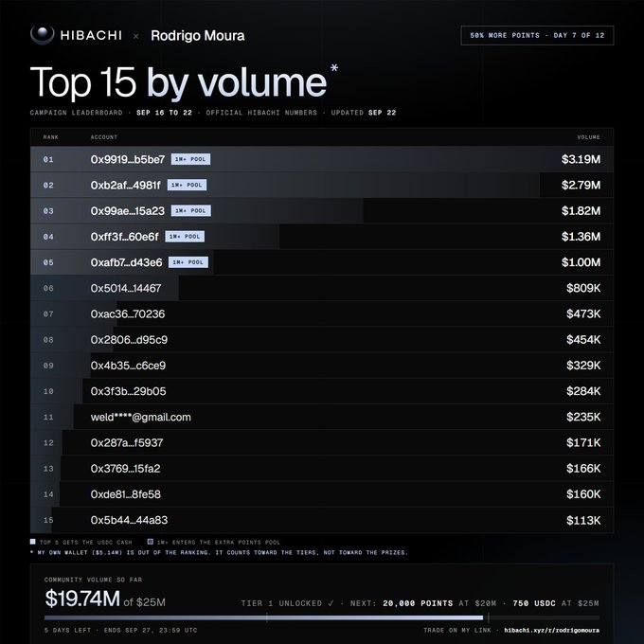Viewport: 644px width, 644px height.
Task: Select account 0x9919...b5be7
Action: pyautogui.click(x=128, y=159)
